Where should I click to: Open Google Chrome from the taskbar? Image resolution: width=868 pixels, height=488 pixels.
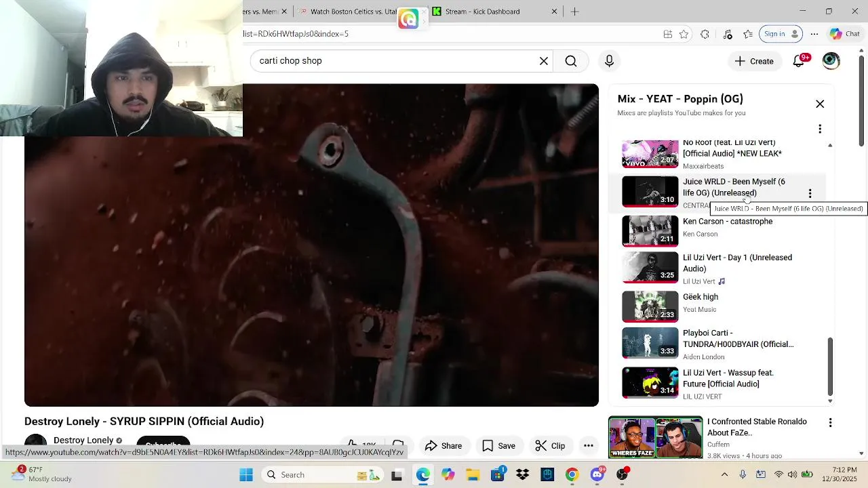572,474
